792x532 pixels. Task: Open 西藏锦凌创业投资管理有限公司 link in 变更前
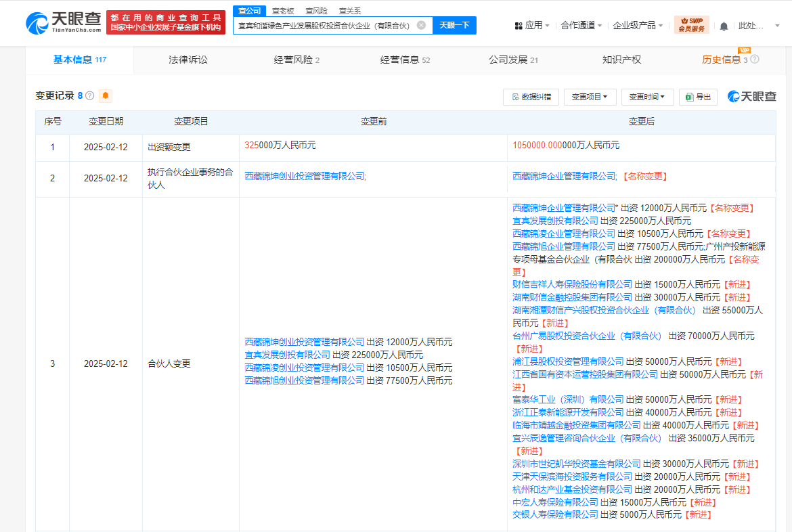click(x=305, y=368)
